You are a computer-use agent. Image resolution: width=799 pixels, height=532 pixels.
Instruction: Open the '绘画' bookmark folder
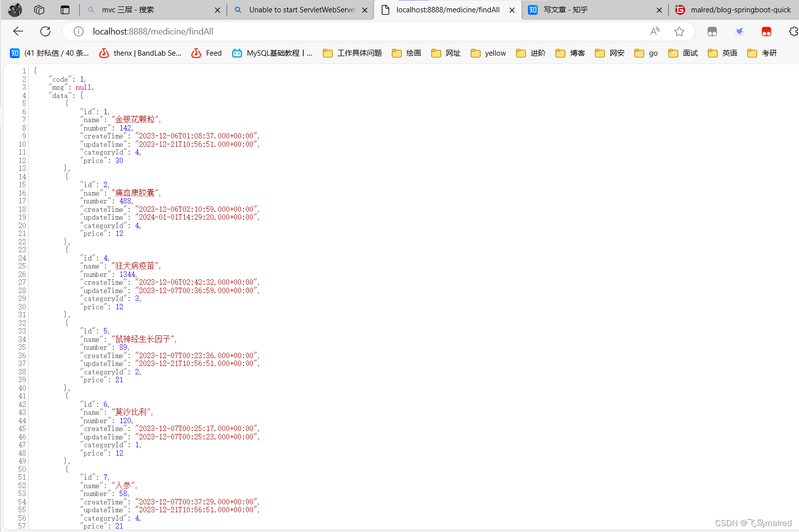(406, 53)
